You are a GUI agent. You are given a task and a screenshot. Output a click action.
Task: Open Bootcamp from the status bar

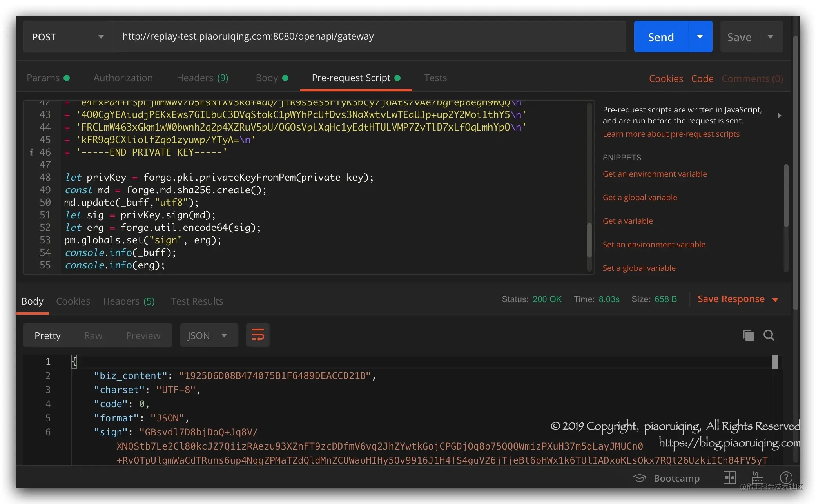[667, 478]
